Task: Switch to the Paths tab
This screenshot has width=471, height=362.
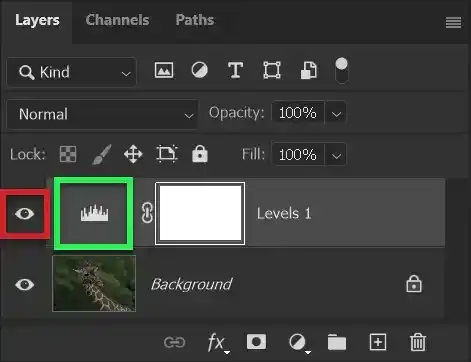Action: click(195, 20)
